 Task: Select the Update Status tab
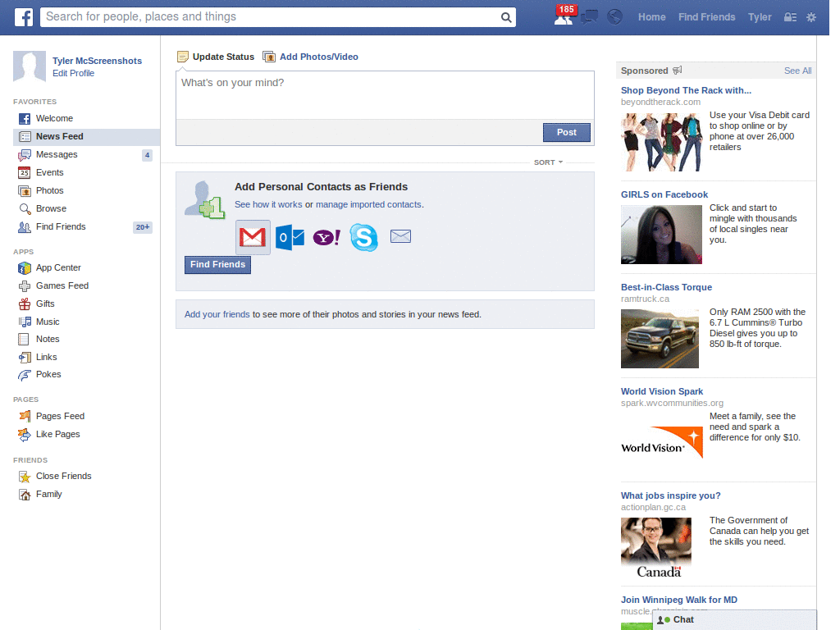point(216,57)
